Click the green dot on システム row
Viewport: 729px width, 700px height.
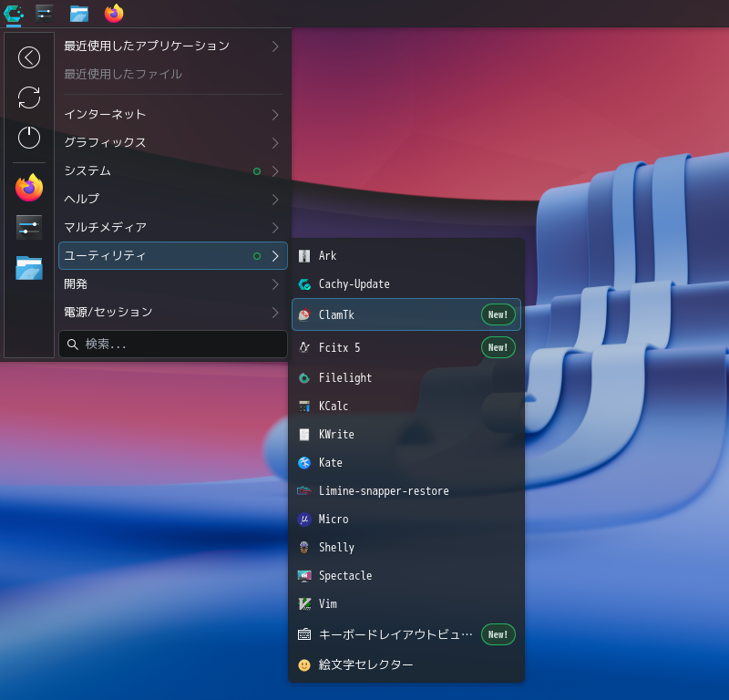[x=257, y=171]
